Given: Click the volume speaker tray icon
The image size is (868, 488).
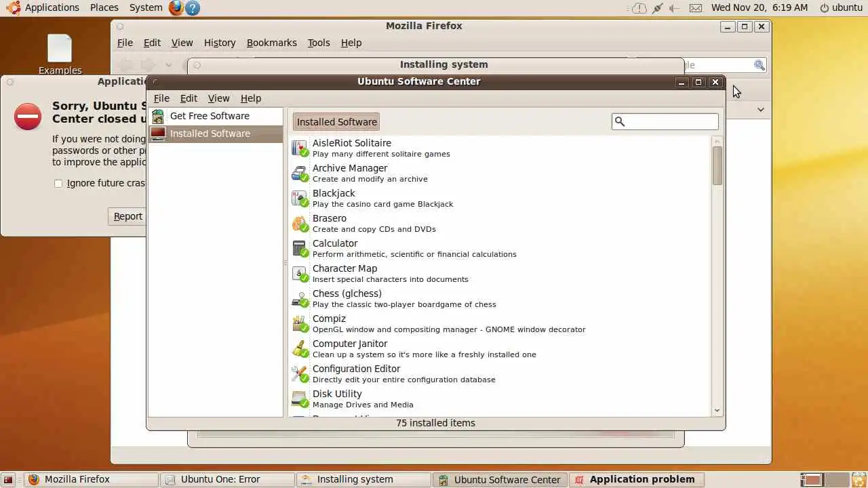Looking at the screenshot, I should pos(675,8).
